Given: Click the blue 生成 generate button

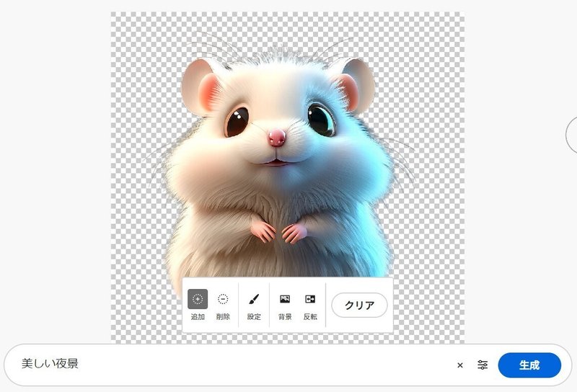Looking at the screenshot, I should coord(529,365).
